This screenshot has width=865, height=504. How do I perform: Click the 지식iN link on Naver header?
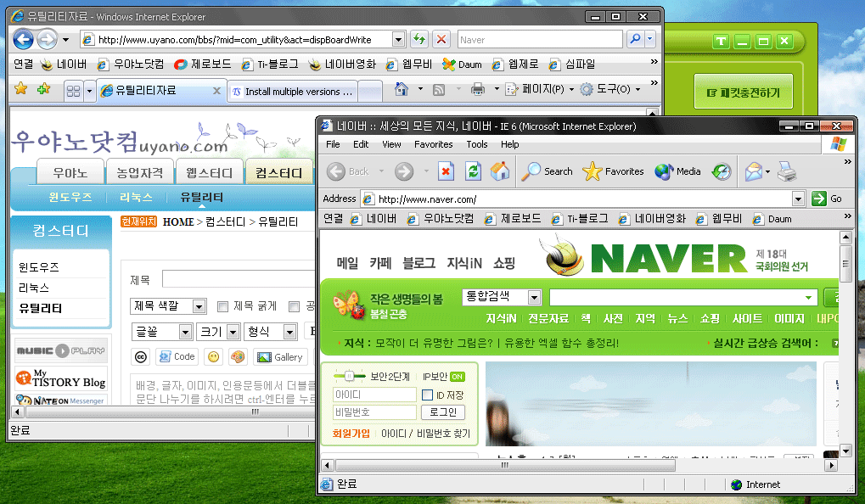[464, 263]
